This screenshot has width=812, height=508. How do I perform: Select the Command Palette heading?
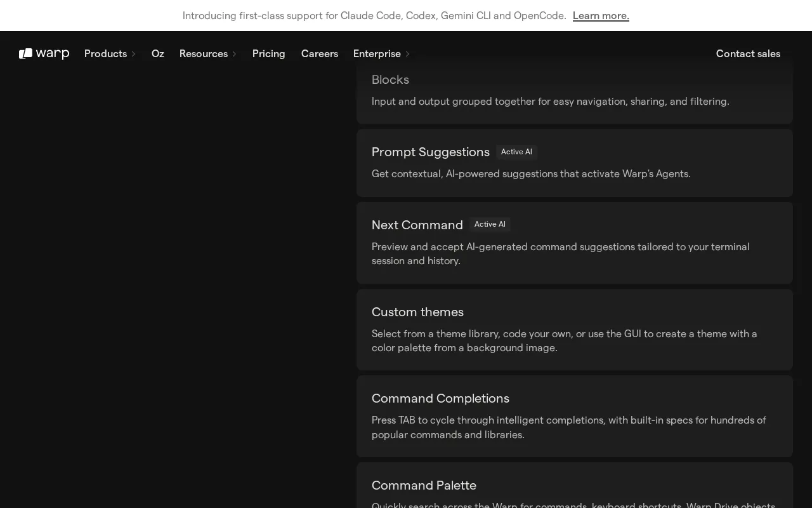(424, 485)
